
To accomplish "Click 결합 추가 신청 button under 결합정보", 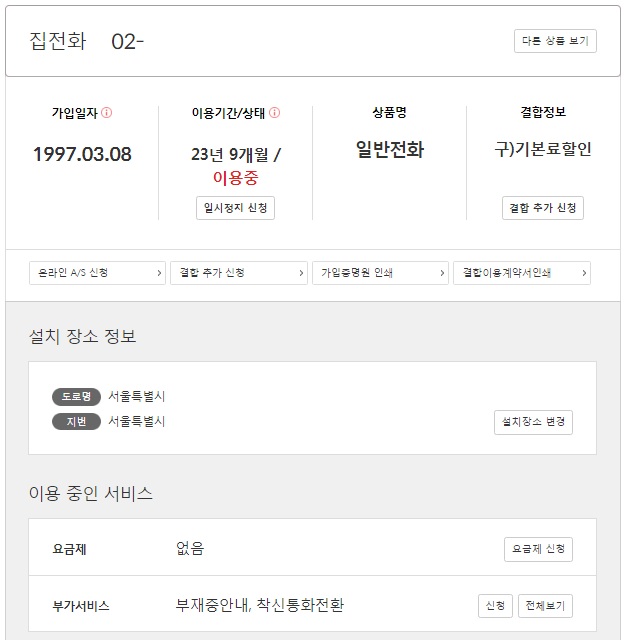I will (542, 208).
